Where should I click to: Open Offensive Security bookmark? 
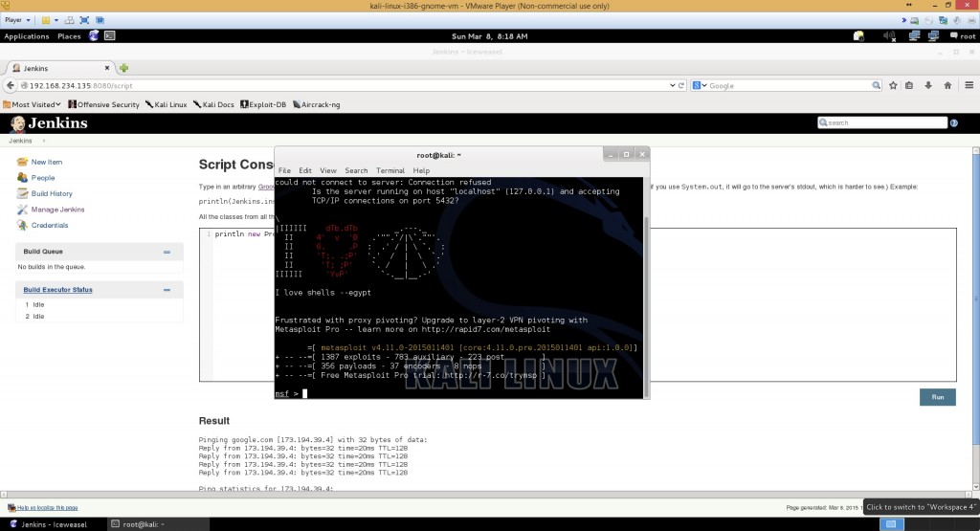pos(103,105)
